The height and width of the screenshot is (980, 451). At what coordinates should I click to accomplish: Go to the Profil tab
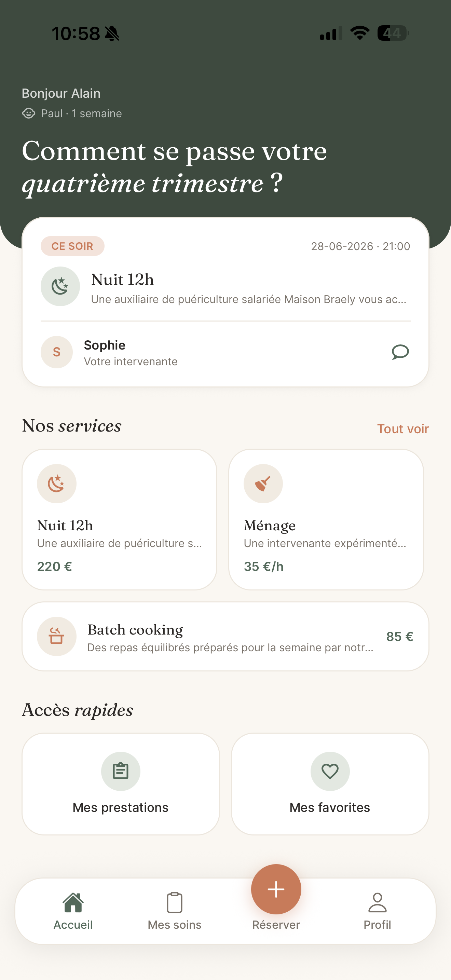[377, 911]
